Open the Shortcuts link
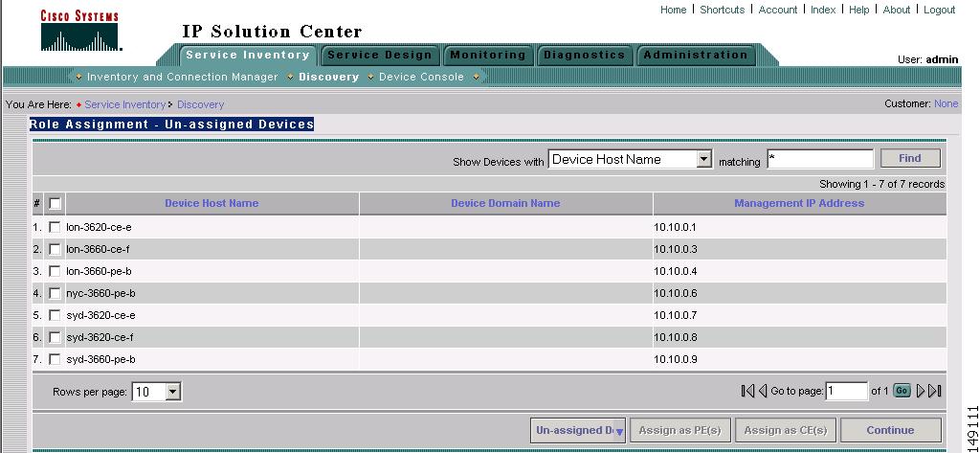980x453 pixels. (722, 10)
